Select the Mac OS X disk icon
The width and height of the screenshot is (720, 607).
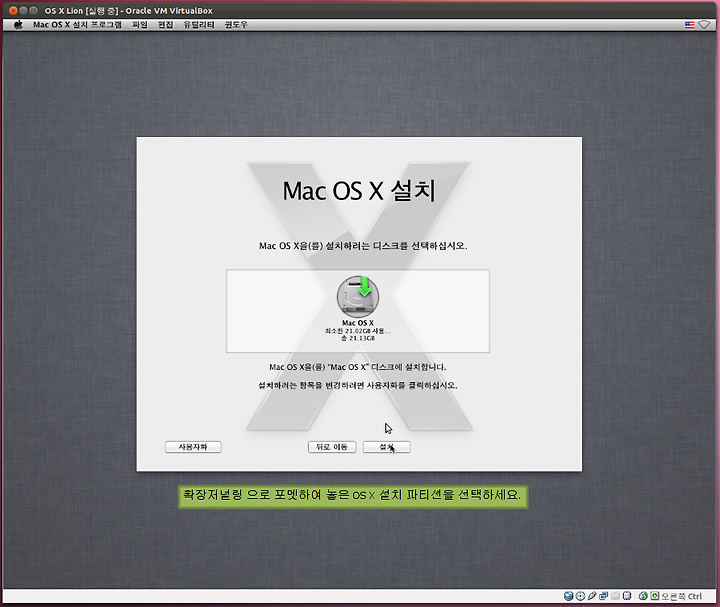[358, 297]
